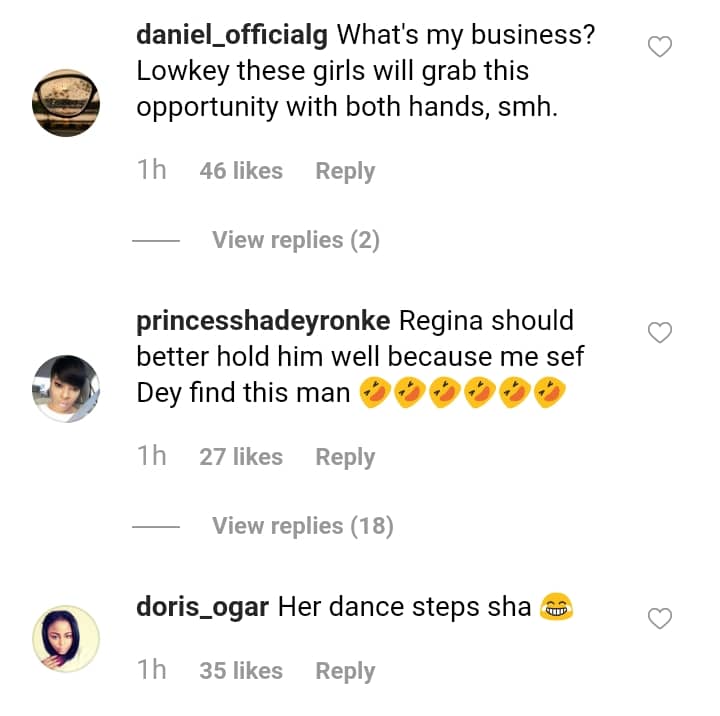Screen dimensions: 720x716
Task: Open princesshadeyronke username link
Action: click(264, 321)
